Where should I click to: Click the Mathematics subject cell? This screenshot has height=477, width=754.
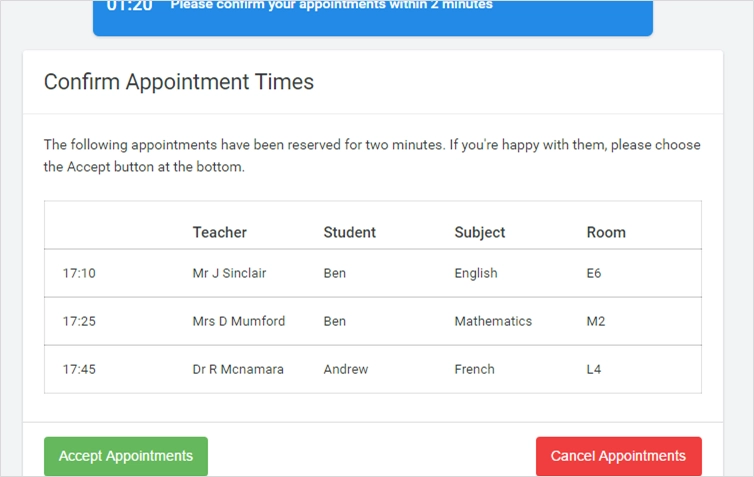click(x=493, y=321)
